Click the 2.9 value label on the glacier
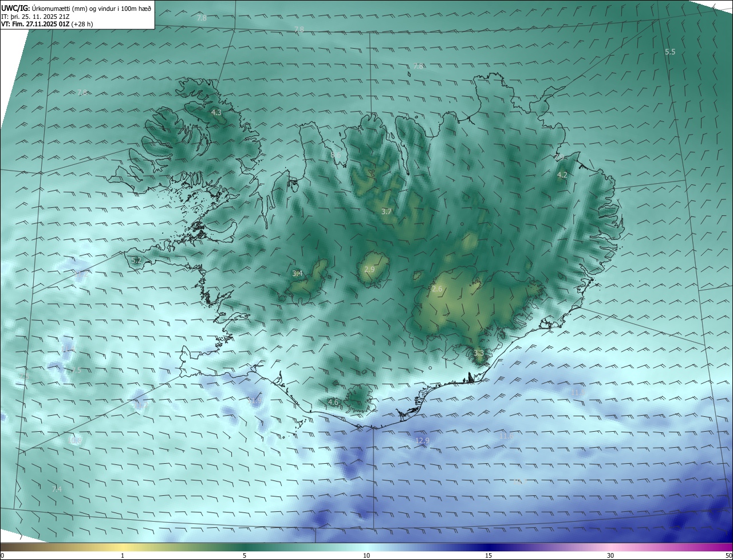This screenshot has height=560, width=733. (x=369, y=270)
